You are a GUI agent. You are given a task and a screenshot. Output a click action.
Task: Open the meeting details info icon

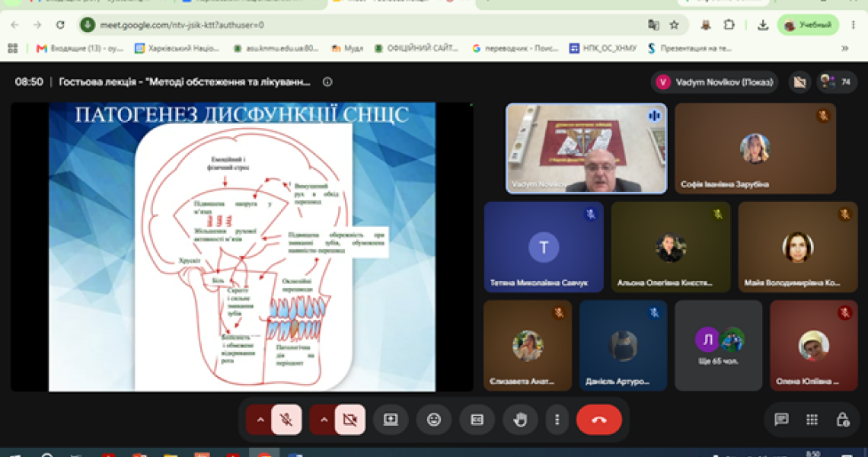327,82
